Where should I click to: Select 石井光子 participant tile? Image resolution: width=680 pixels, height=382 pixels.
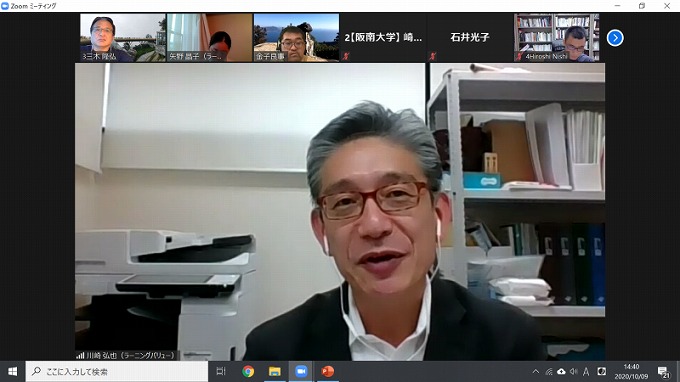pyautogui.click(x=470, y=37)
